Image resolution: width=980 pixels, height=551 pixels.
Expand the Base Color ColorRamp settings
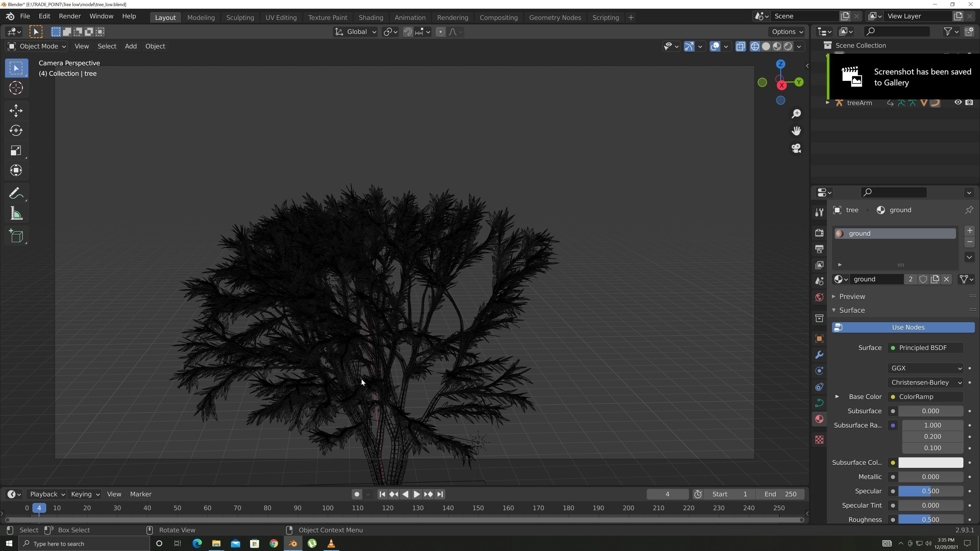click(837, 397)
